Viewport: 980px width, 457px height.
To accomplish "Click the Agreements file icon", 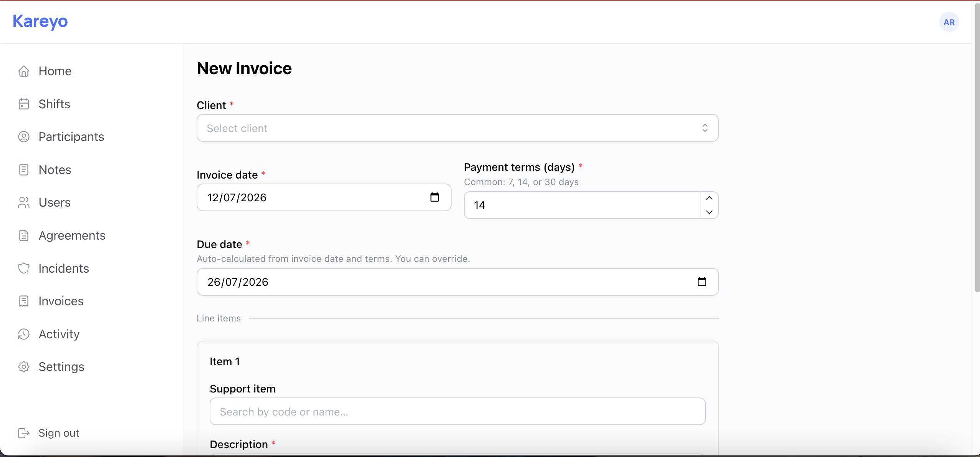I will [24, 235].
